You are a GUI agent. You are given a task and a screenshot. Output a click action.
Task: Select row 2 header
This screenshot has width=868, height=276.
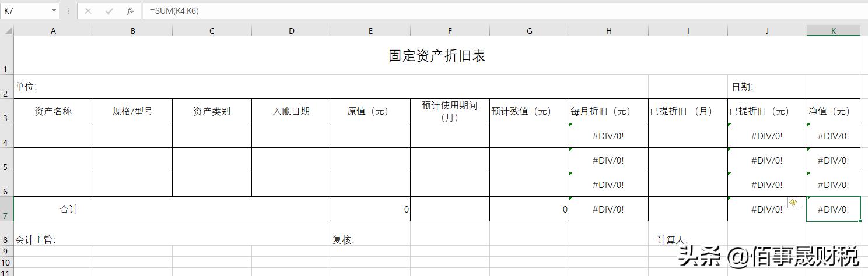tap(6, 87)
